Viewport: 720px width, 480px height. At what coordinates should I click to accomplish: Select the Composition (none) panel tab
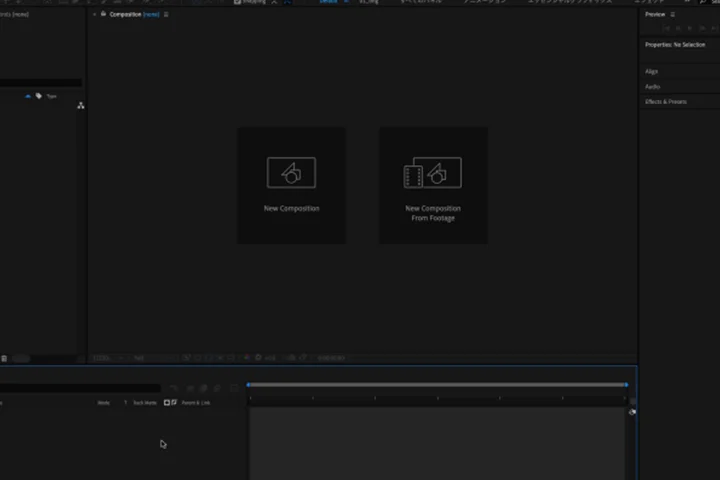[134, 14]
